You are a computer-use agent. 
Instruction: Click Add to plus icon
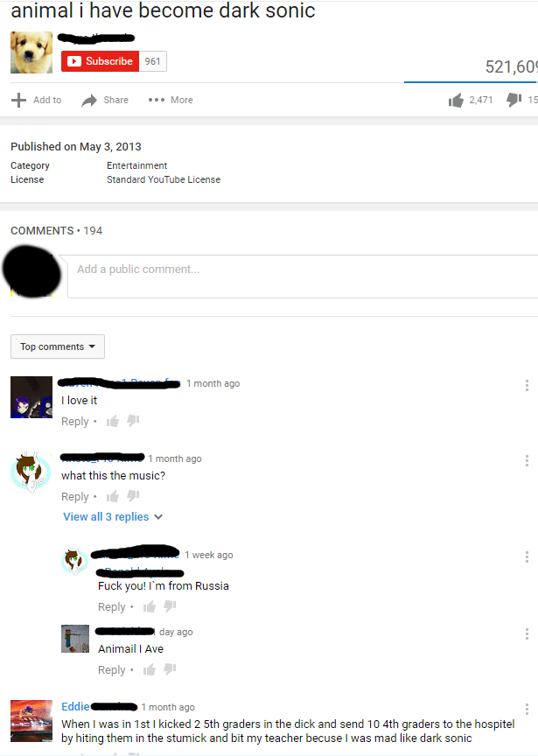(18, 100)
